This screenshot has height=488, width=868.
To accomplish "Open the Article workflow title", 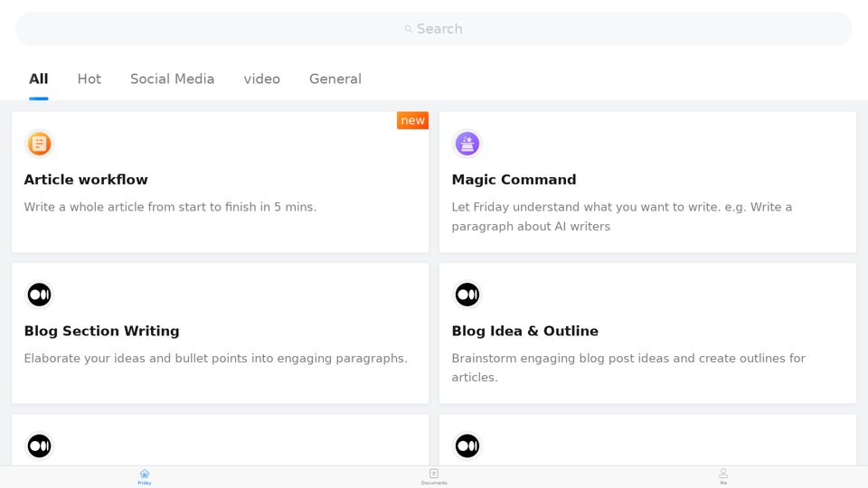I will click(x=86, y=180).
